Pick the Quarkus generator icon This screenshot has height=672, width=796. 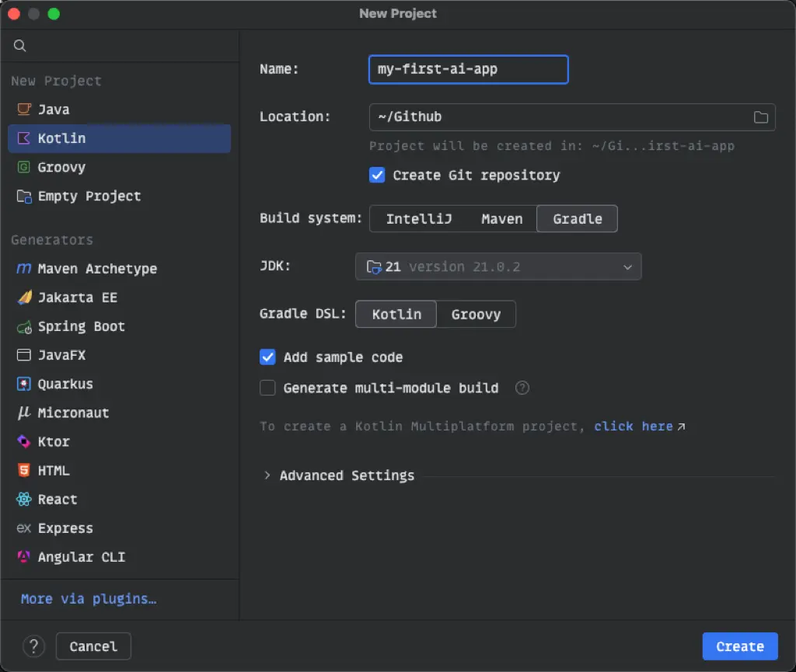pos(24,385)
